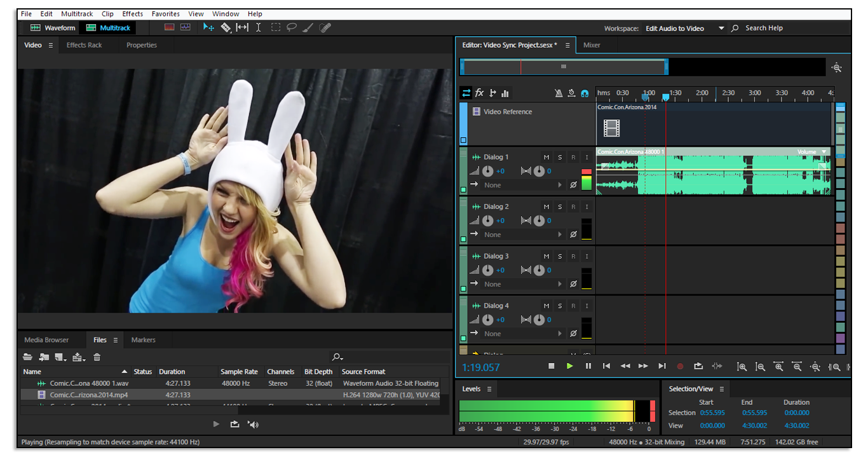Expand the Dialog 1 input None dropdown
The image size is (868, 457).
(x=560, y=185)
